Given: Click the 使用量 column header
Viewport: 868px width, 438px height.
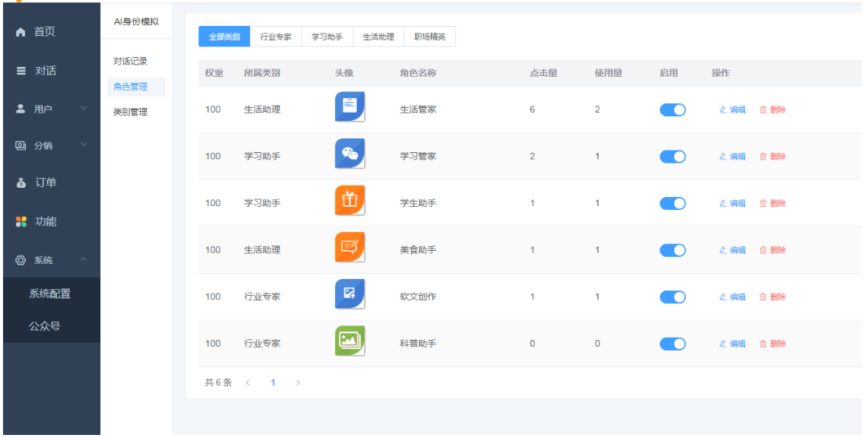Looking at the screenshot, I should [608, 73].
